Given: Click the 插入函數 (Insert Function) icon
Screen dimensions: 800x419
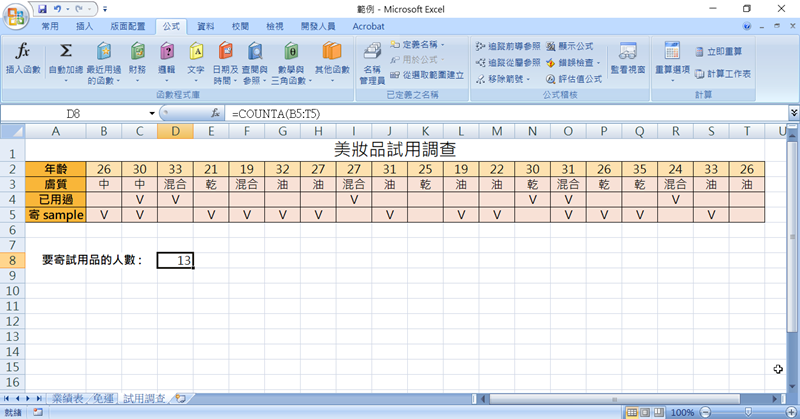Looking at the screenshot, I should (x=22, y=52).
